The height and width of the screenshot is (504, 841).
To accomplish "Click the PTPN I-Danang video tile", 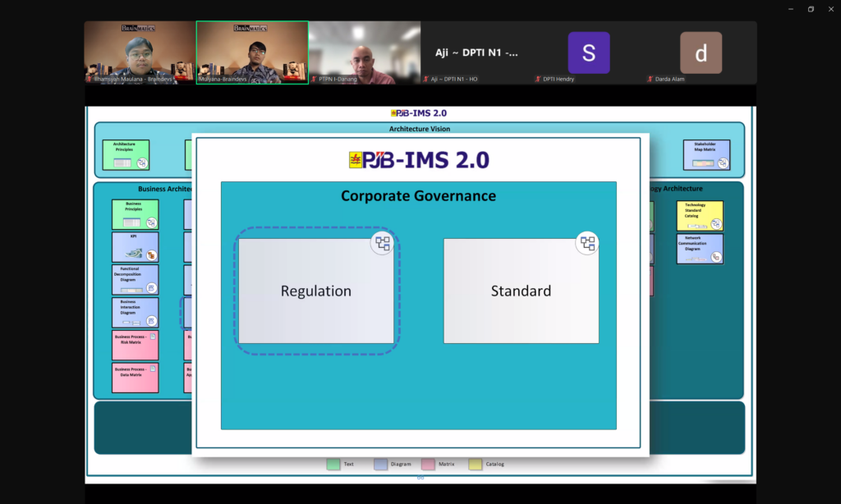I will (365, 52).
